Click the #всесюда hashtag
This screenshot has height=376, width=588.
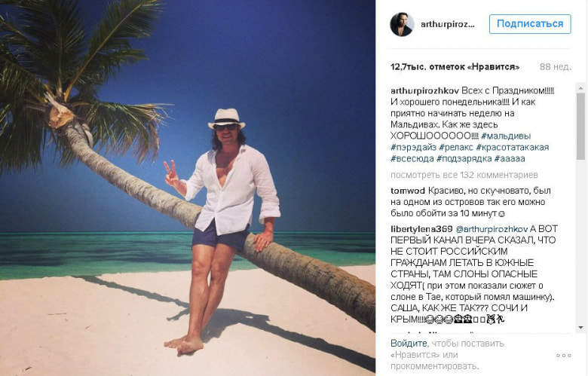tap(411, 159)
